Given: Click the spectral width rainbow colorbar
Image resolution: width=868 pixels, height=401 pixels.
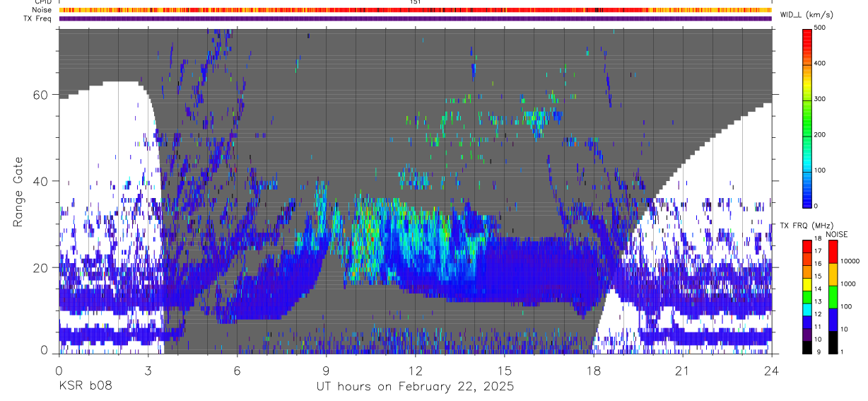Looking at the screenshot, I should click(807, 117).
